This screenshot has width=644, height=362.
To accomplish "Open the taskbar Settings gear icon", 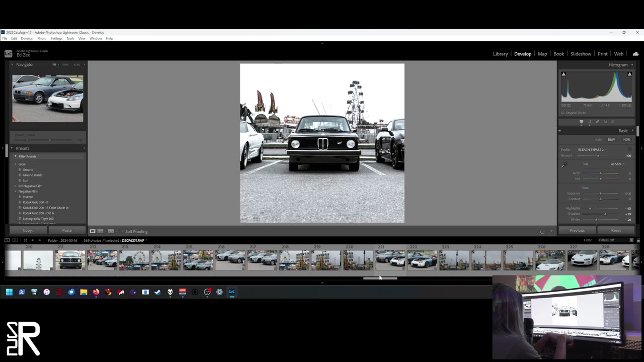I will click(x=219, y=292).
